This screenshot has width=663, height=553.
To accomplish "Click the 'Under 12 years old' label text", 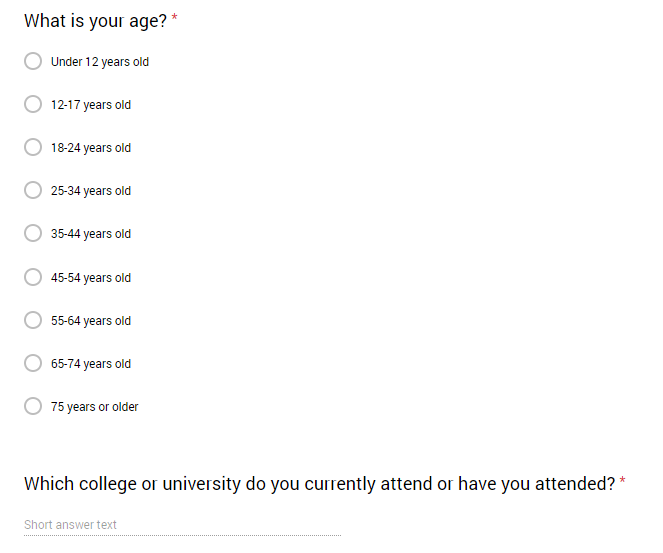I will coord(100,62).
